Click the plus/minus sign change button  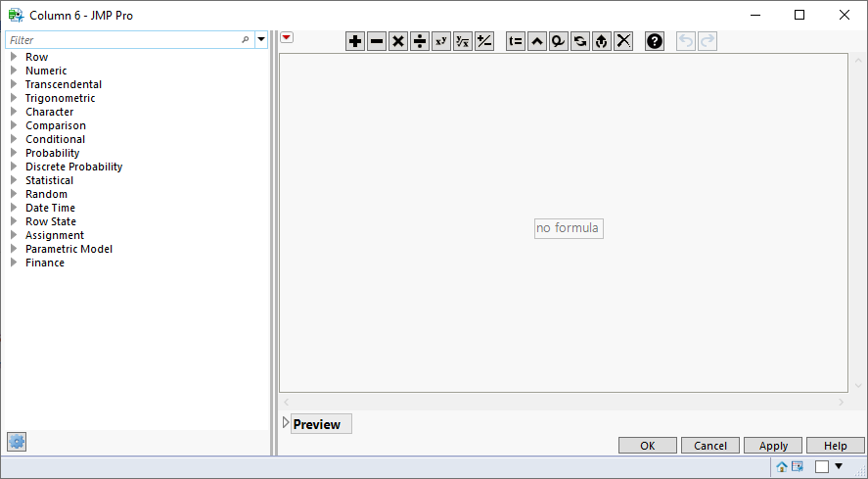pyautogui.click(x=484, y=41)
